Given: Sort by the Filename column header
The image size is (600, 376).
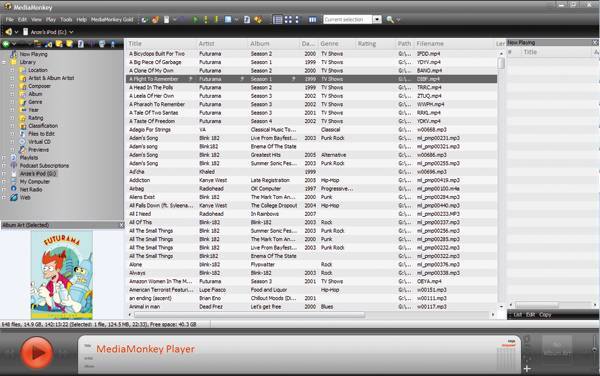Looking at the screenshot, I should pos(455,44).
